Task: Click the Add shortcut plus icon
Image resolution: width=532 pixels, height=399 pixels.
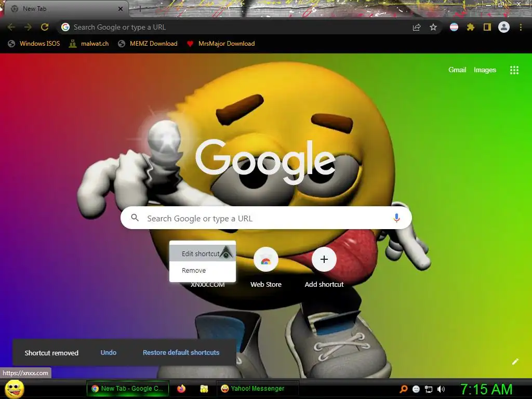Action: [324, 260]
